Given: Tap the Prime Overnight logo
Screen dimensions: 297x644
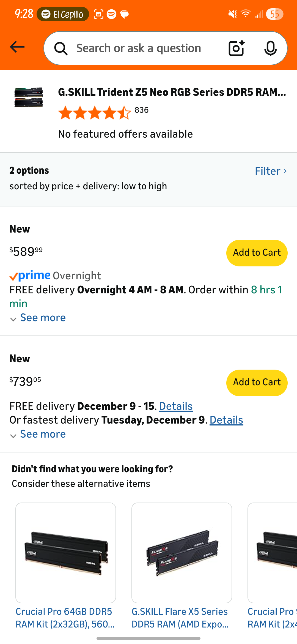Looking at the screenshot, I should pyautogui.click(x=30, y=275).
